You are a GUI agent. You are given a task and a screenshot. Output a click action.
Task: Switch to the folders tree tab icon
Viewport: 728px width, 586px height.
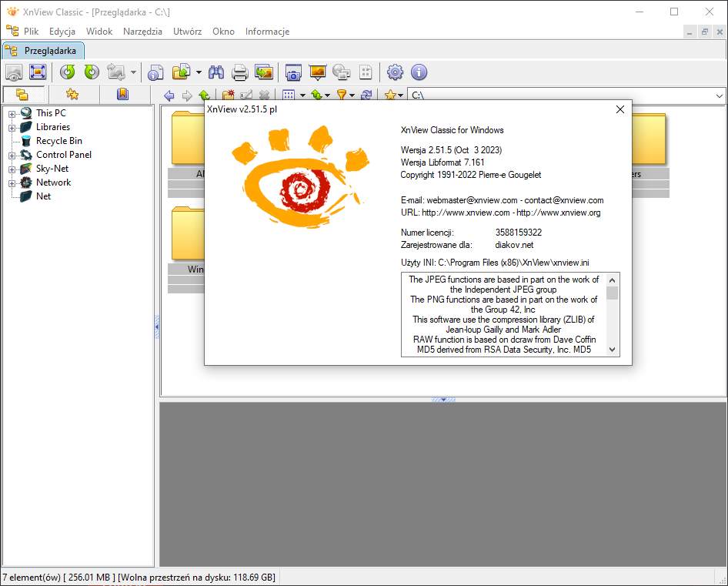[22, 95]
